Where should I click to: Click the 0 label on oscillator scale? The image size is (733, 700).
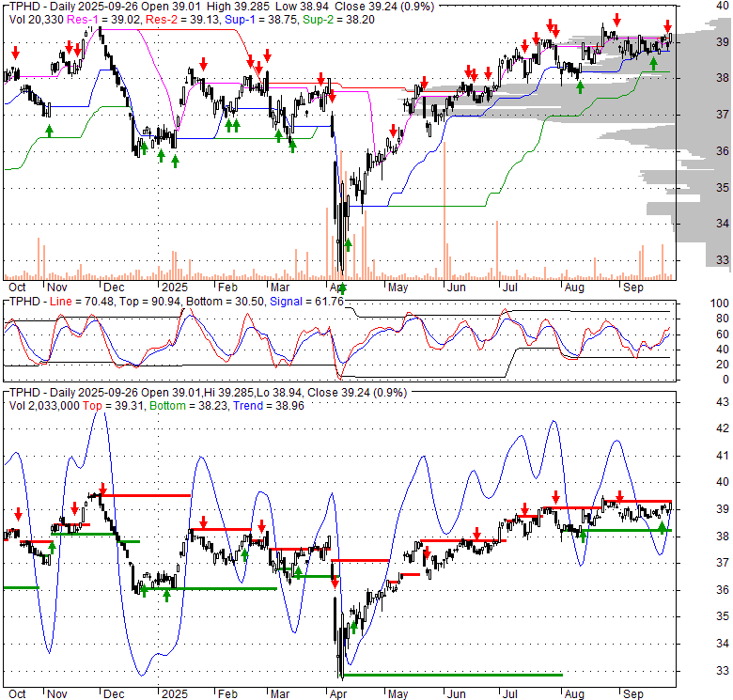(725, 380)
